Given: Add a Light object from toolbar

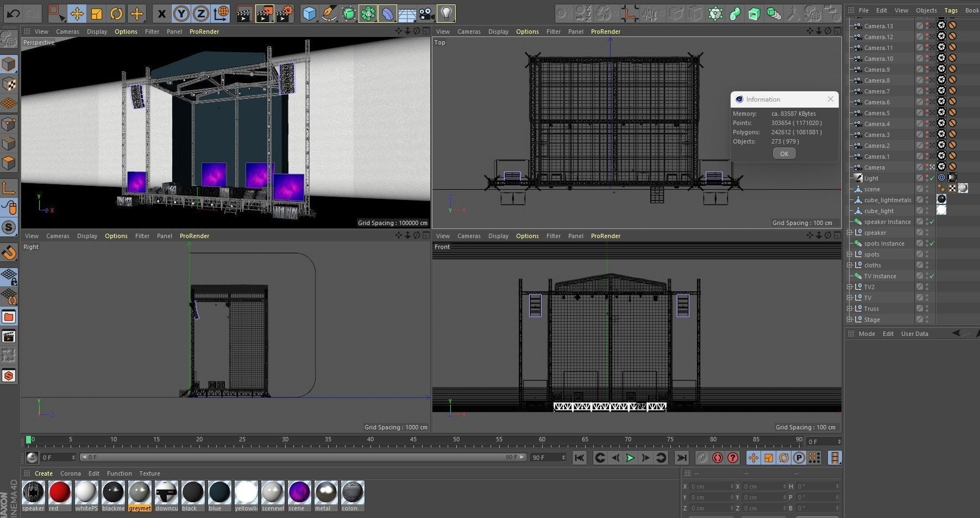Looking at the screenshot, I should click(x=446, y=14).
